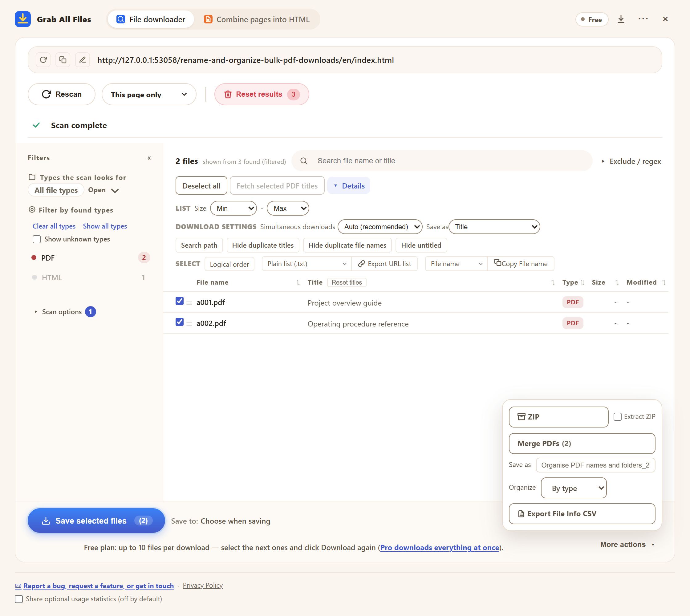Uncheck the a001.pdf checkbox
This screenshot has width=690, height=616.
click(x=180, y=301)
